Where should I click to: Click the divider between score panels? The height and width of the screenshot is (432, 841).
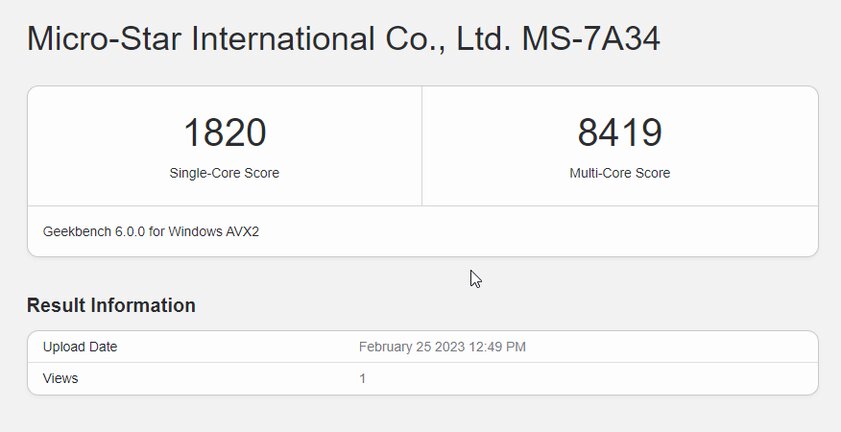[422, 146]
